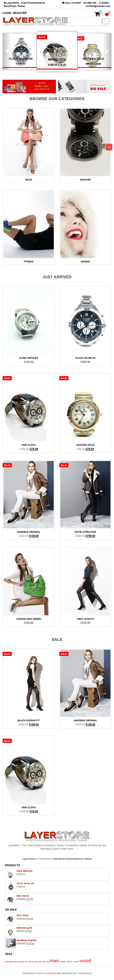Select the 'man' tag in tag cloud
Viewport: 114px width, 980px height.
[x=54, y=960]
